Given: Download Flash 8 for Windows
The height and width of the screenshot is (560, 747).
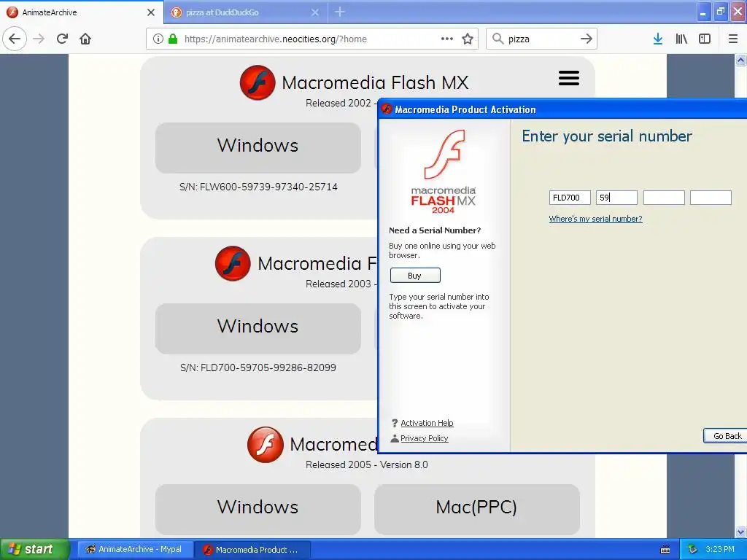Looking at the screenshot, I should coord(258,509).
